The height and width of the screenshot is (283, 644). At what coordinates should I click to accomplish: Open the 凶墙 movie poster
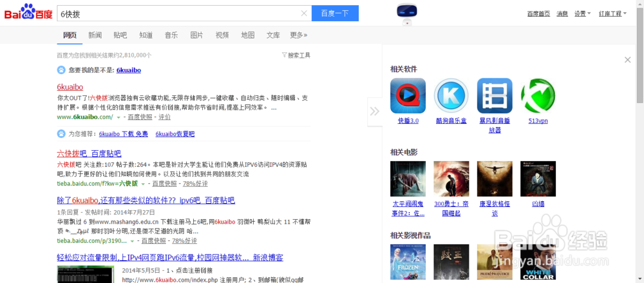538,179
